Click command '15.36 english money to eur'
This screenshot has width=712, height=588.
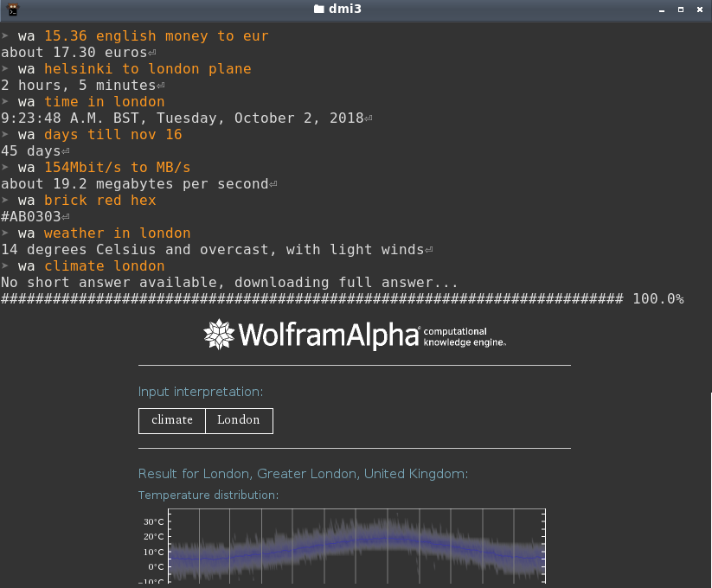coord(157,36)
